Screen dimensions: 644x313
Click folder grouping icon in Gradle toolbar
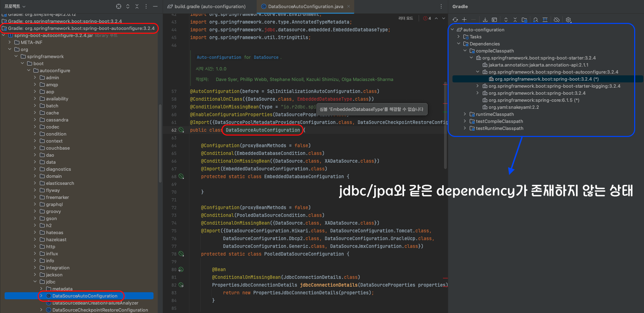(524, 20)
